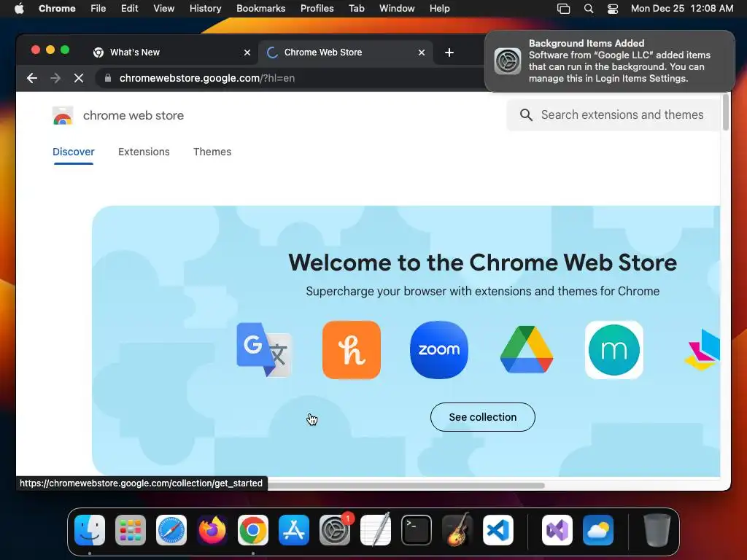
Task: Open Launchpad from the dock
Action: [x=131, y=530]
